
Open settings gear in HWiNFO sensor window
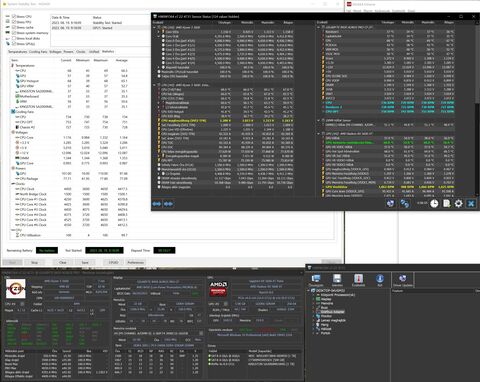click(458, 203)
